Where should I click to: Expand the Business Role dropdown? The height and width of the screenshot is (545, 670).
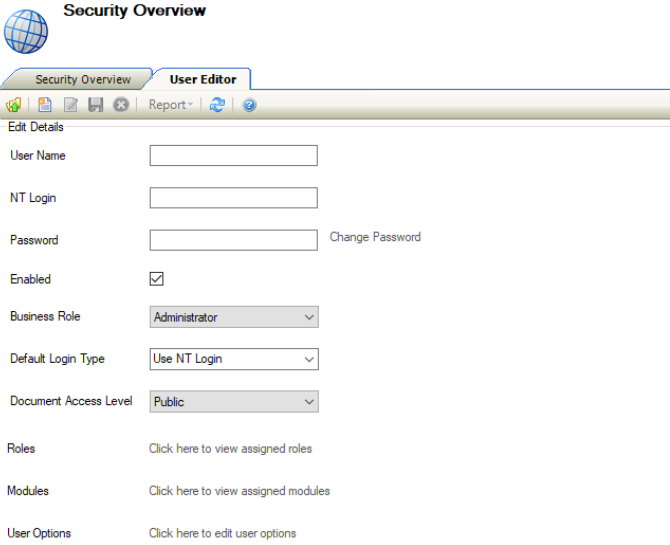coord(233,317)
